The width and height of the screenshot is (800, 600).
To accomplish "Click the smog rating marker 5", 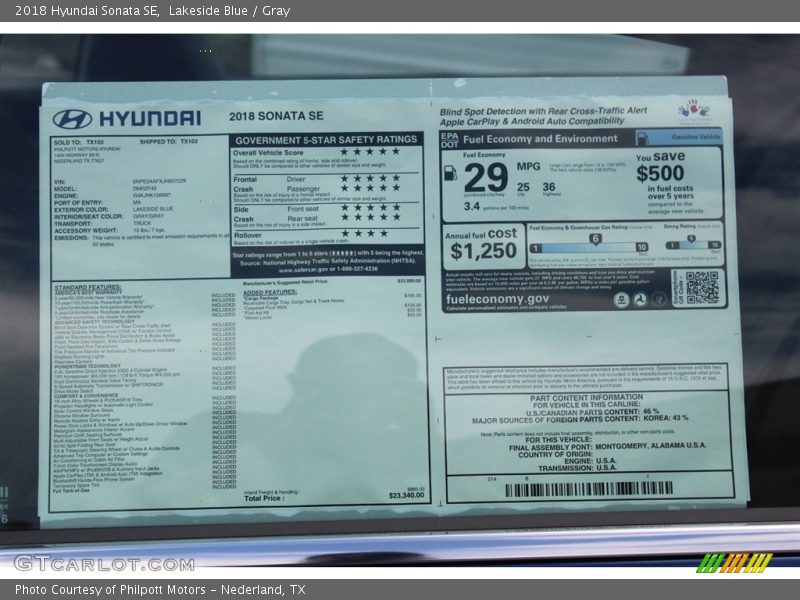I will (x=691, y=238).
